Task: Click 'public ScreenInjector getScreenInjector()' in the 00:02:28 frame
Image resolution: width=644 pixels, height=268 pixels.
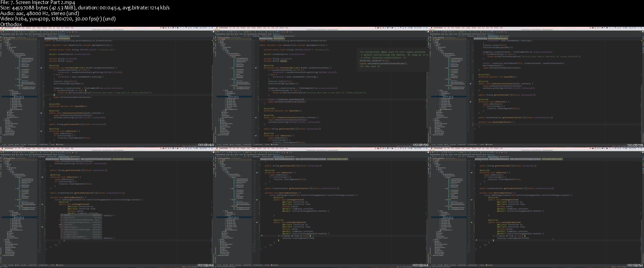Action: tap(500, 118)
